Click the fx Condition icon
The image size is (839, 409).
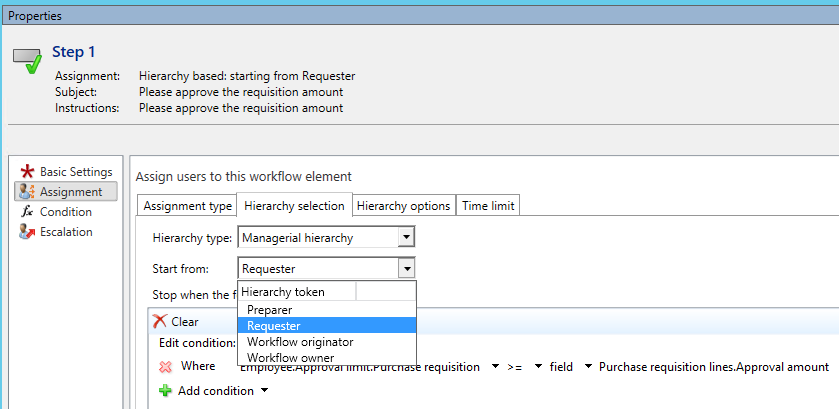point(27,212)
